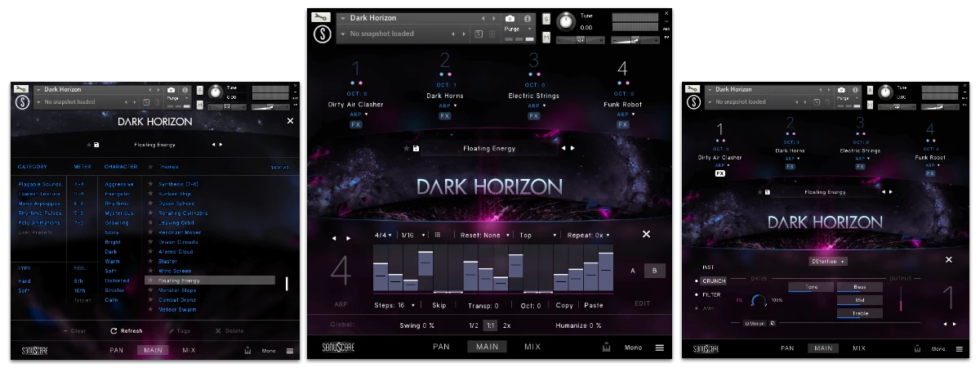Open the hamburger menu in the right window
980x368 pixels.
(x=961, y=349)
